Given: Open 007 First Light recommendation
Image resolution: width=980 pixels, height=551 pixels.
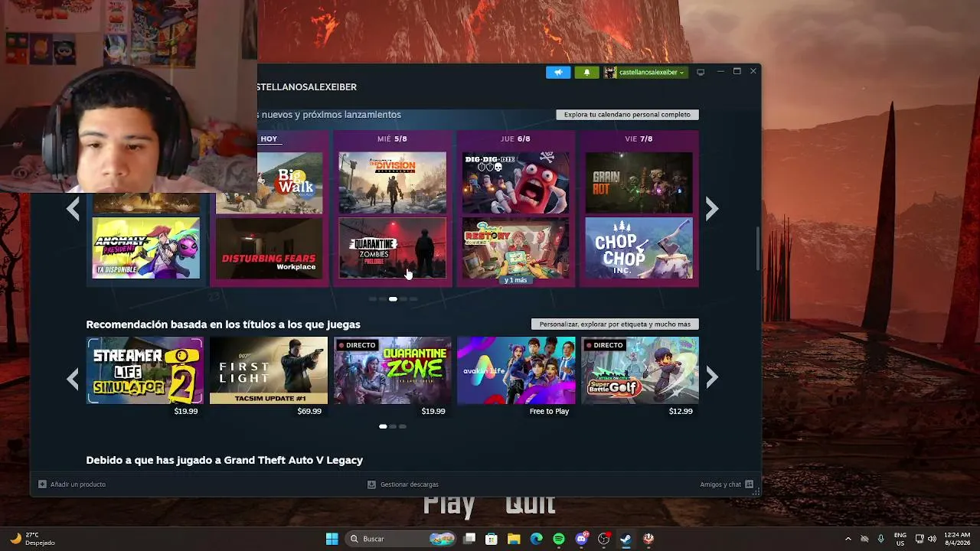Looking at the screenshot, I should (269, 370).
